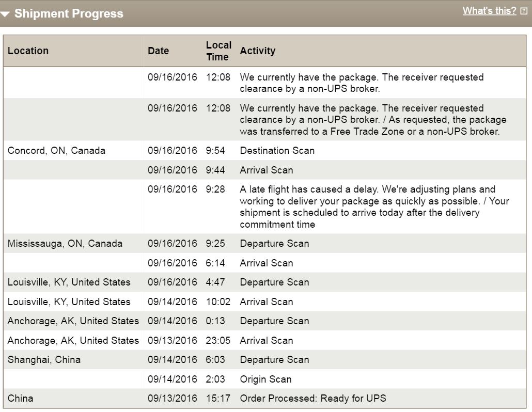Click the late flight delay message
The height and width of the screenshot is (412, 532).
coord(374,207)
